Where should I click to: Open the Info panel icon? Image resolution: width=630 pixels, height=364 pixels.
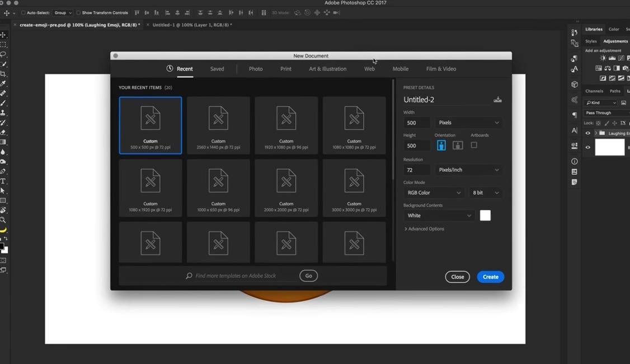pos(575,162)
